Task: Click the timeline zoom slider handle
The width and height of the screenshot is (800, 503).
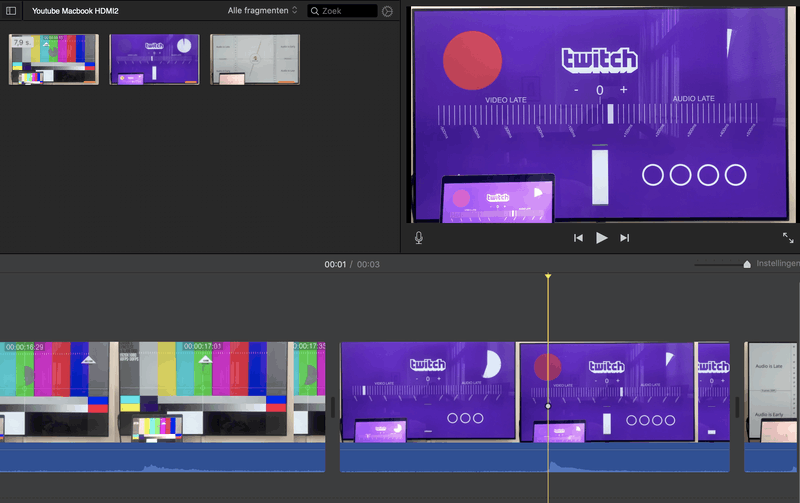Action: [x=746, y=264]
